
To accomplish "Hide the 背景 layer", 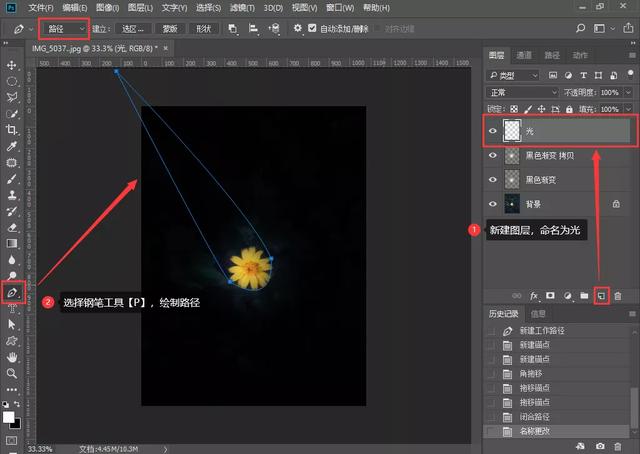I will [493, 204].
